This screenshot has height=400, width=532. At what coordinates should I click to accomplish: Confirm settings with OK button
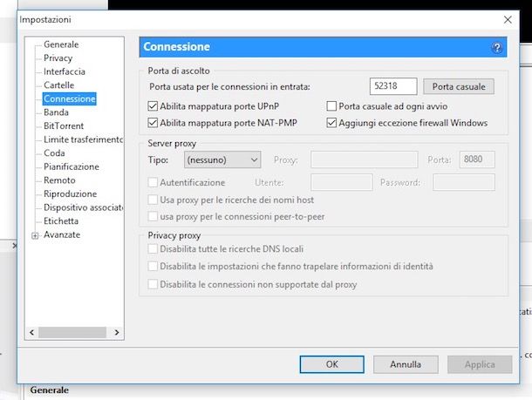331,364
